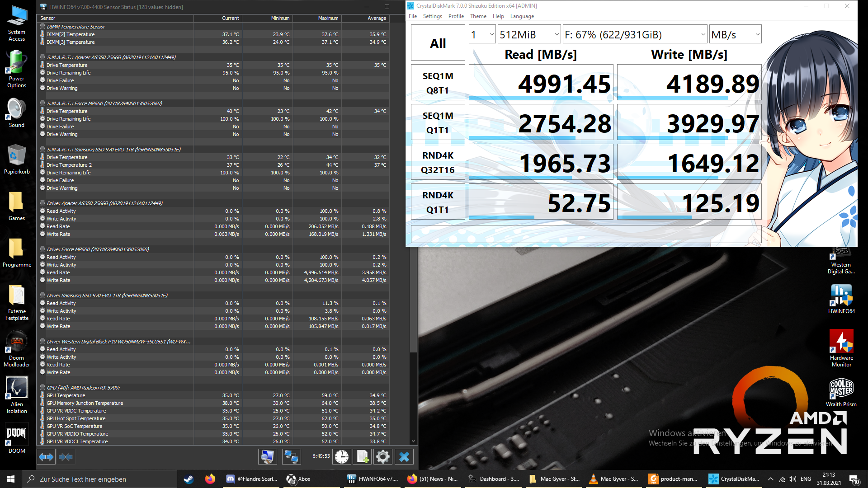Viewport: 868px width, 488px height.
Task: Open the Theme menu in CrystalDiskMark
Action: click(x=478, y=16)
